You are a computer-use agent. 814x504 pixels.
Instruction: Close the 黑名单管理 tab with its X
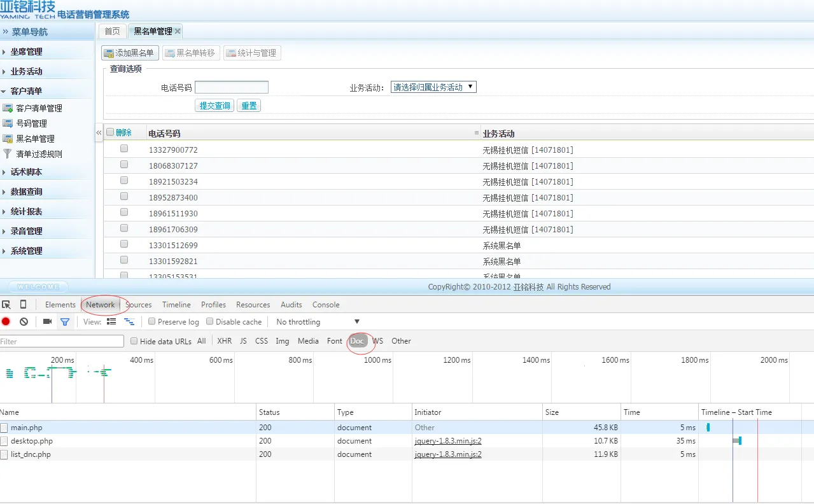point(178,31)
